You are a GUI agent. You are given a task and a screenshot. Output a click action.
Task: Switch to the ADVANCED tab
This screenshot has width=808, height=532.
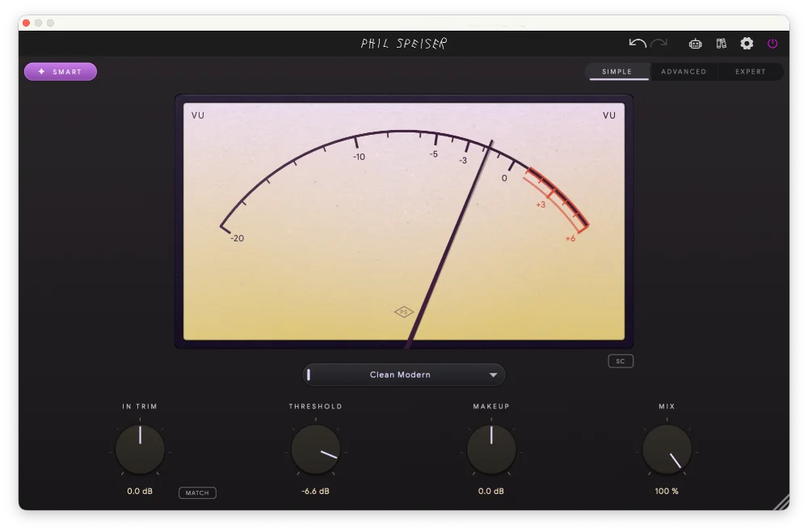tap(684, 72)
